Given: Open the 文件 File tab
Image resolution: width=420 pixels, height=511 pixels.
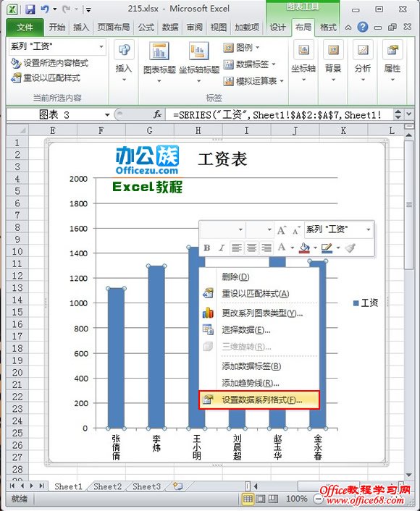Looking at the screenshot, I should [x=25, y=28].
